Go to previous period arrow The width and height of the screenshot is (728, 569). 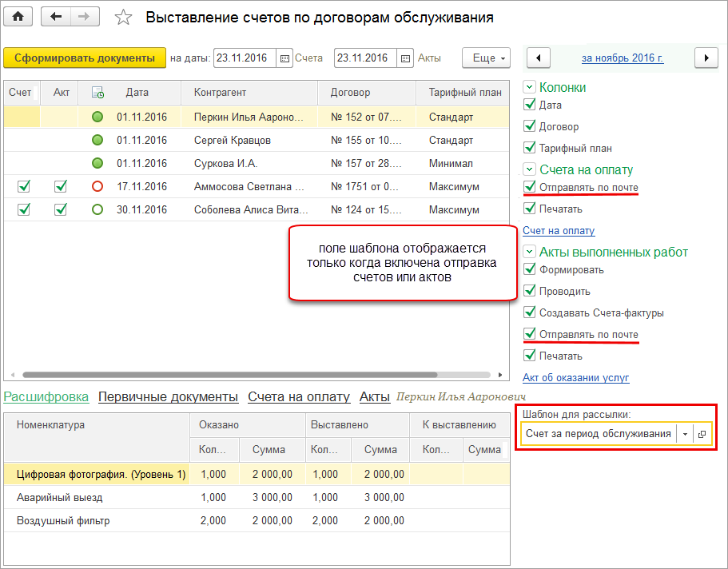tap(539, 58)
